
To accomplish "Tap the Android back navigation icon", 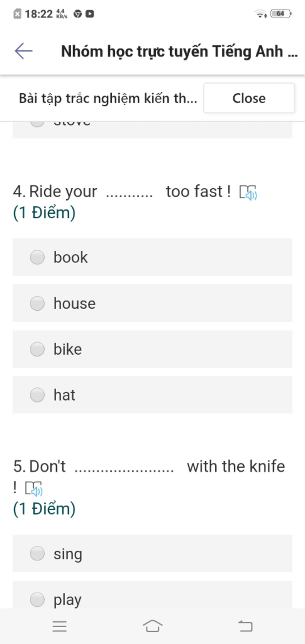I will (245, 626).
